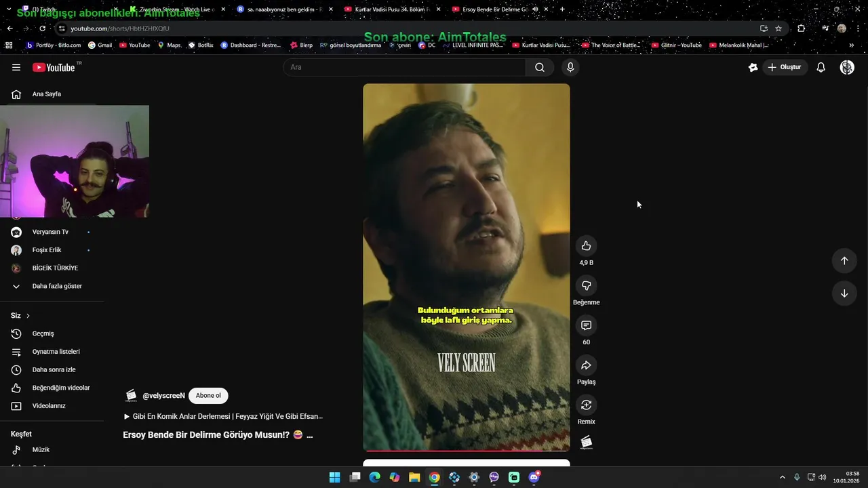This screenshot has height=488, width=868.
Task: Open Gmail bookmark
Action: (100, 45)
